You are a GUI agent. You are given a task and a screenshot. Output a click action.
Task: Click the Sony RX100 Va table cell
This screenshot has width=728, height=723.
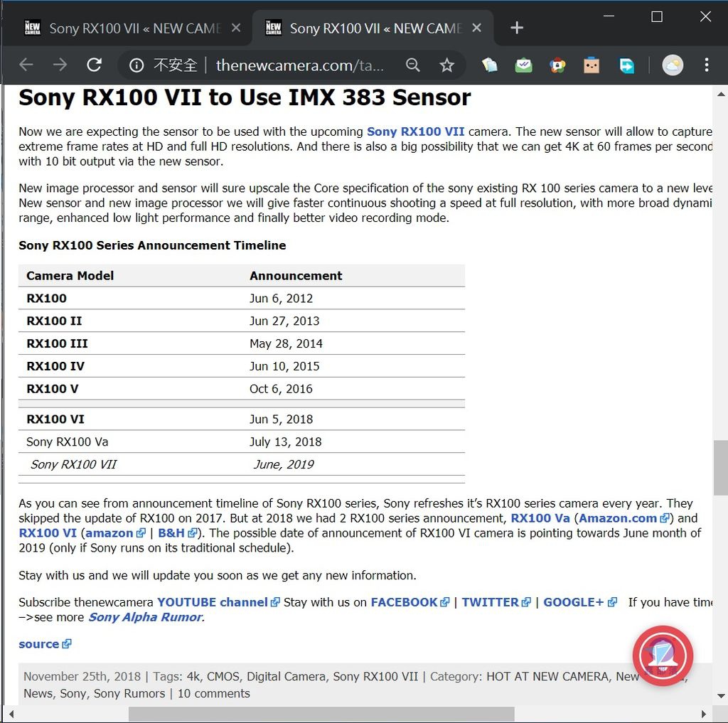click(68, 441)
